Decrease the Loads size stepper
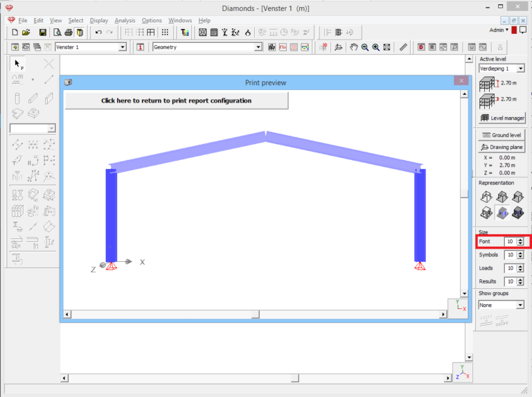The width and height of the screenshot is (532, 397). point(520,270)
